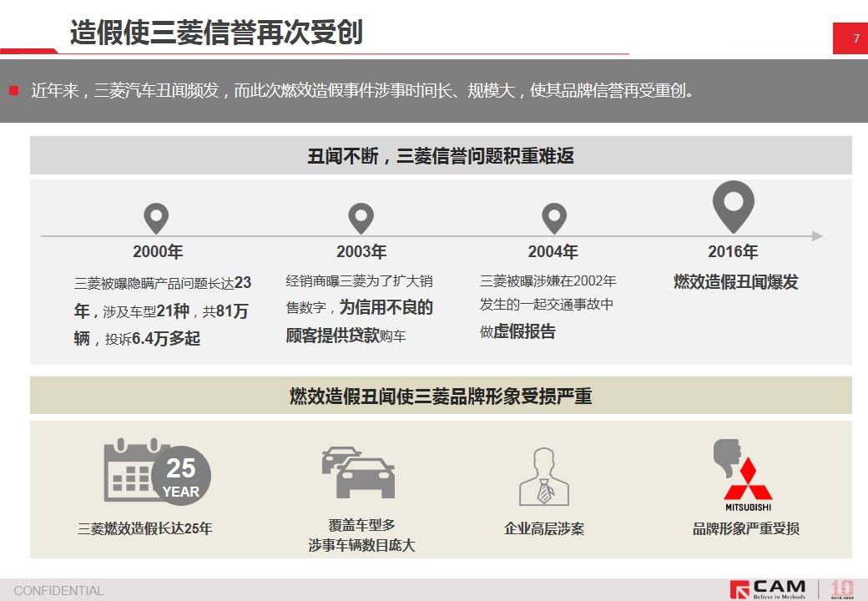The image size is (868, 601).
Task: Click the CONFIDENTIAL footer text
Action: 58,590
